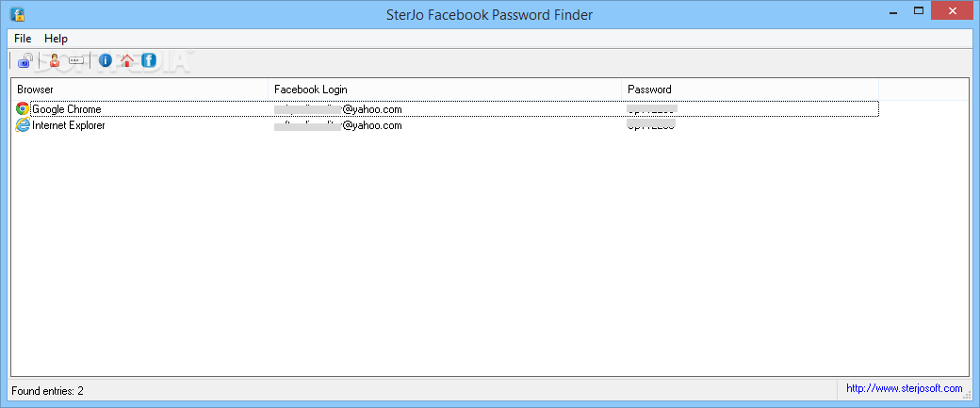This screenshot has width=980, height=408.
Task: Open the blue info icon
Action: (x=106, y=61)
